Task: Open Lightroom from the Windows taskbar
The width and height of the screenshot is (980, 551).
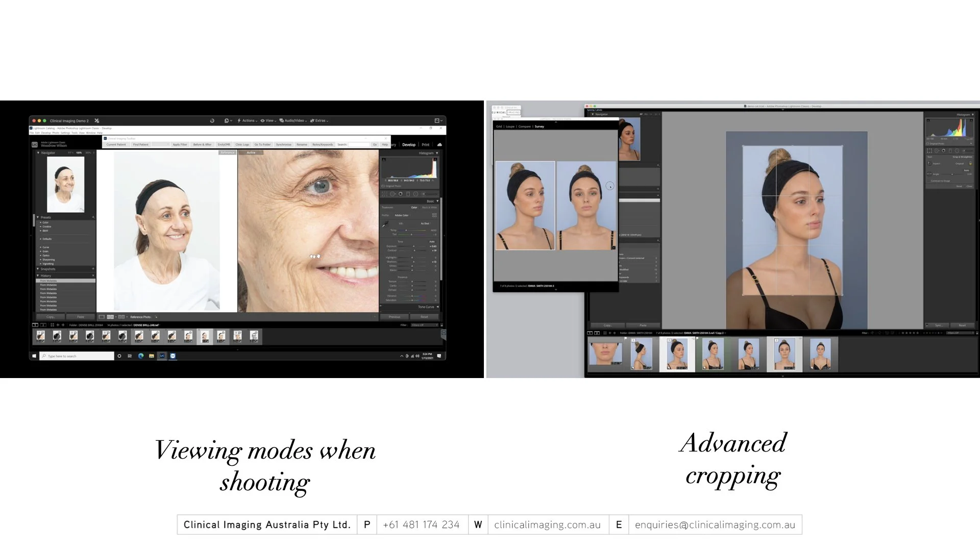Action: click(162, 356)
